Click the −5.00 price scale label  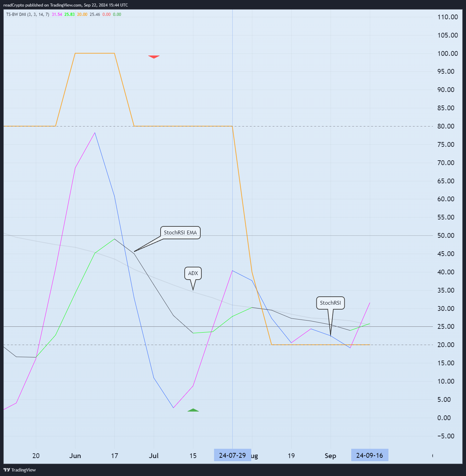pyautogui.click(x=446, y=436)
